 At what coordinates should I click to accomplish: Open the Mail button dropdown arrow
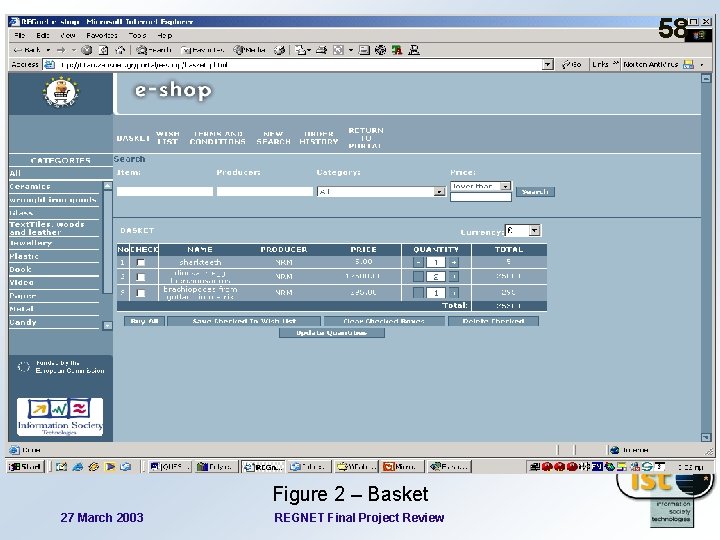[x=309, y=50]
